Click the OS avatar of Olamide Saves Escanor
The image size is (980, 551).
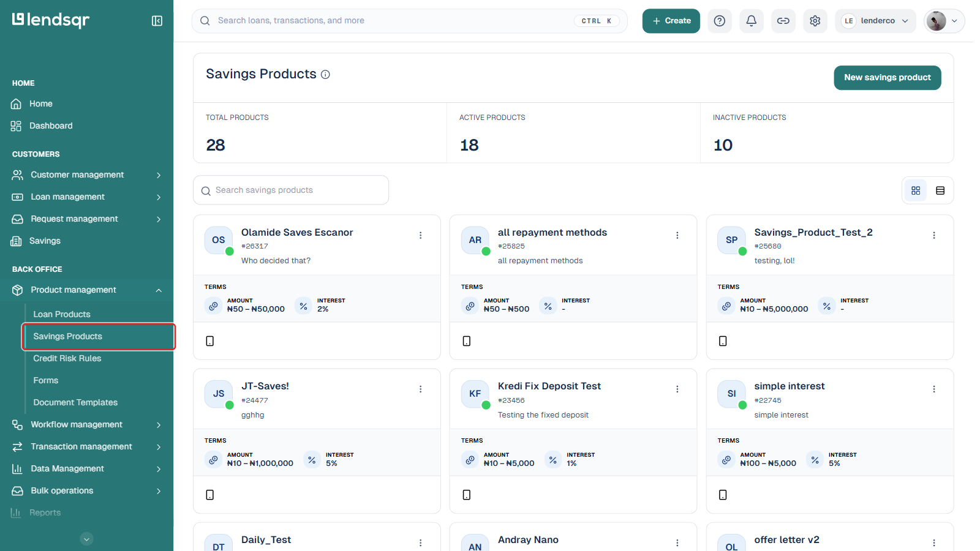tap(219, 240)
